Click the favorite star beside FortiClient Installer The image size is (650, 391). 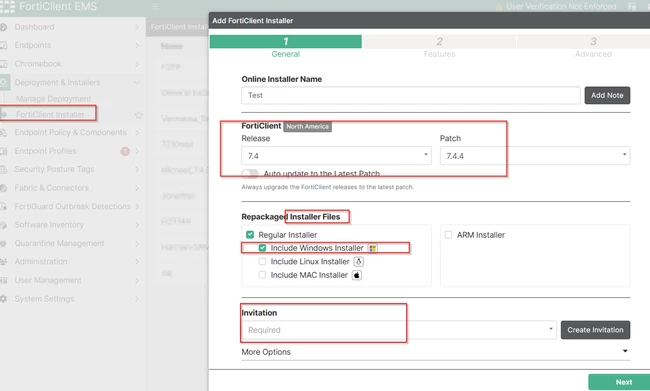click(138, 115)
